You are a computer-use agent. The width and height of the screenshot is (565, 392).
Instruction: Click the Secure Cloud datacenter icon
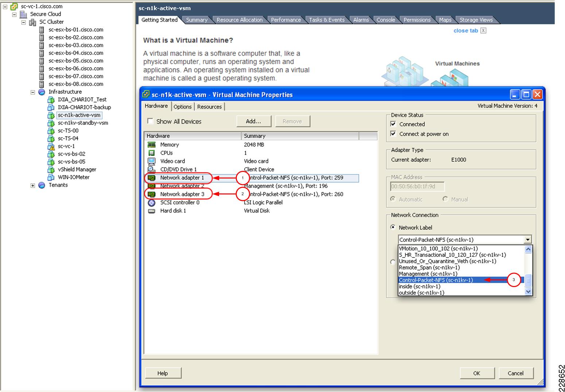23,14
